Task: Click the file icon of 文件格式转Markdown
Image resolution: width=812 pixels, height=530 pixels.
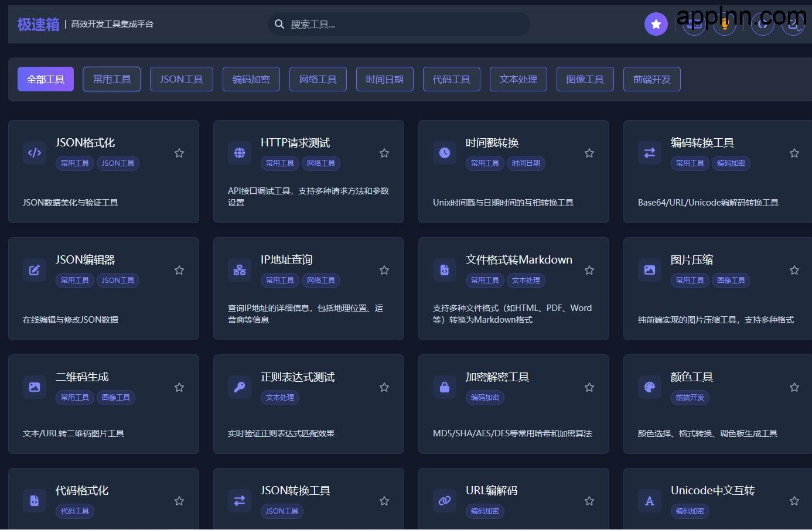Action: 445,270
